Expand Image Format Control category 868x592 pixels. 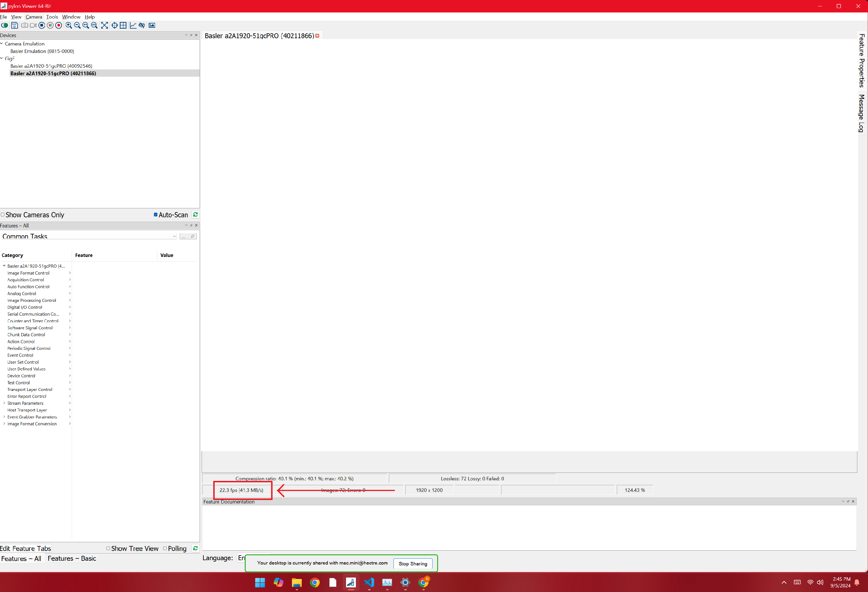(x=70, y=273)
